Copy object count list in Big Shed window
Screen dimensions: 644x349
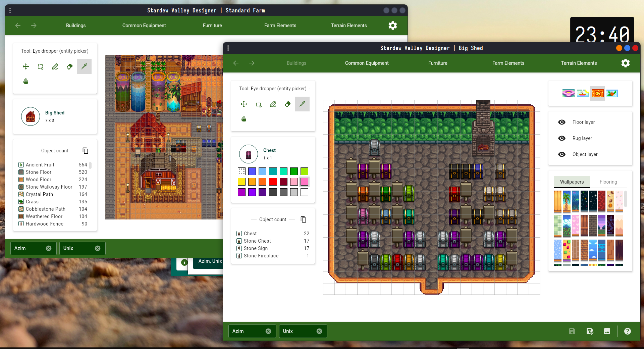tap(304, 219)
